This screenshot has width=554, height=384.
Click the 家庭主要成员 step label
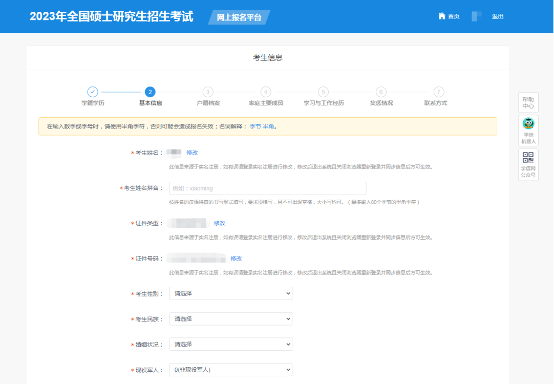point(266,103)
